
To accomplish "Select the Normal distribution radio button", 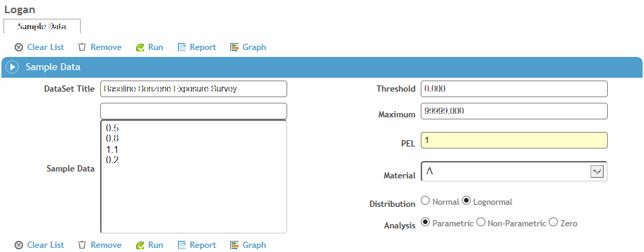I will tap(426, 201).
